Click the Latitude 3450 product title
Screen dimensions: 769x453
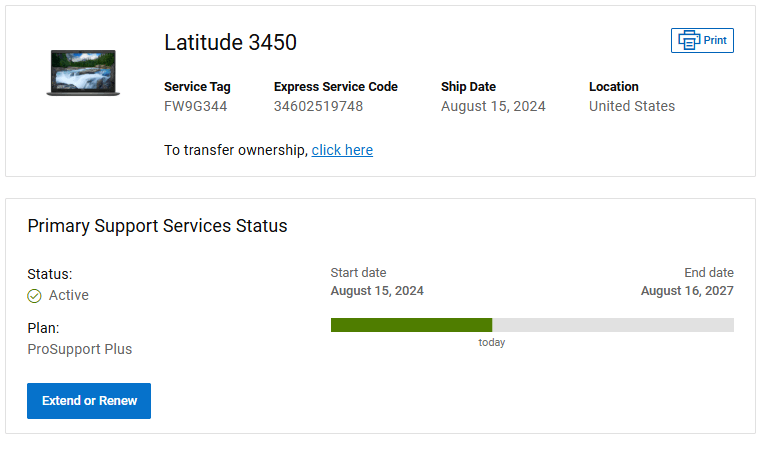230,43
